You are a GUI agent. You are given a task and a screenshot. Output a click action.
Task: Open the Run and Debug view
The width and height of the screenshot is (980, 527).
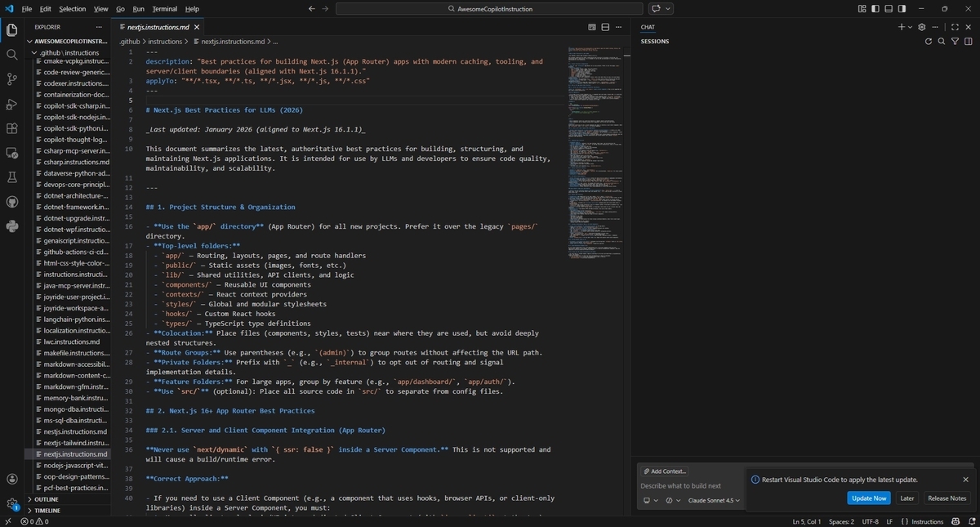point(11,104)
